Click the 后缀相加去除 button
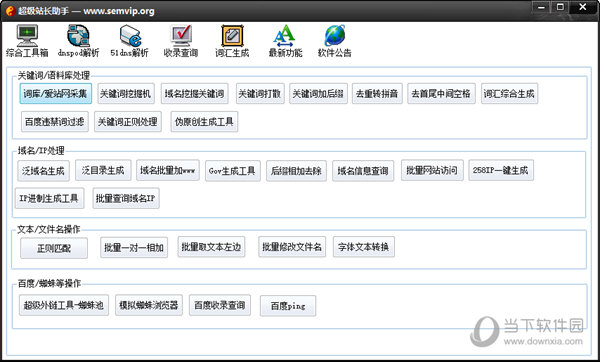 [x=297, y=171]
